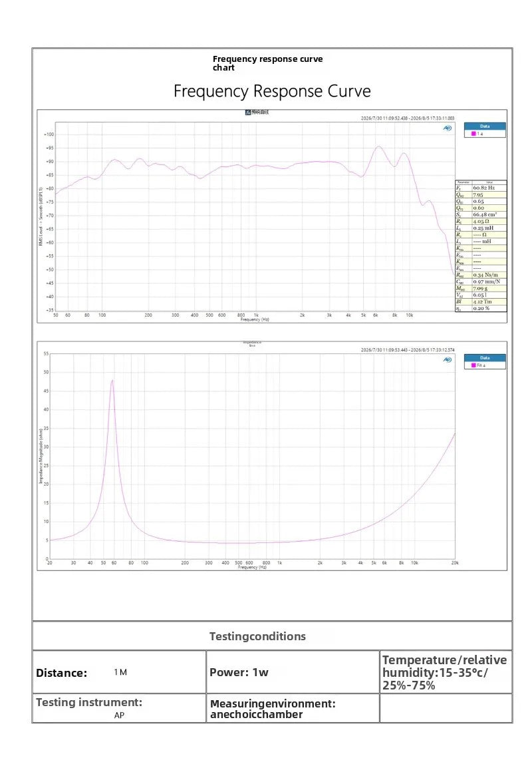Viewport: 532px width, 780px height.
Task: Click the '+100' tick on the response chart axis
Action: 49,134
